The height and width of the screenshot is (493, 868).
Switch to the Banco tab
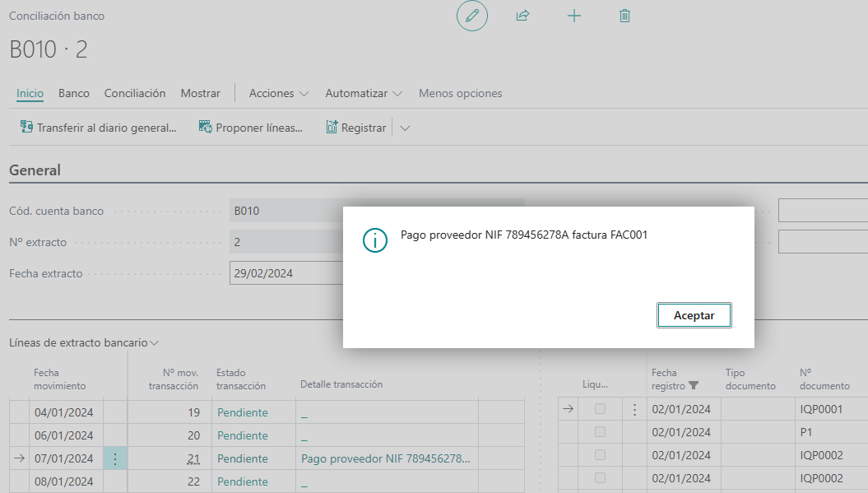point(73,93)
